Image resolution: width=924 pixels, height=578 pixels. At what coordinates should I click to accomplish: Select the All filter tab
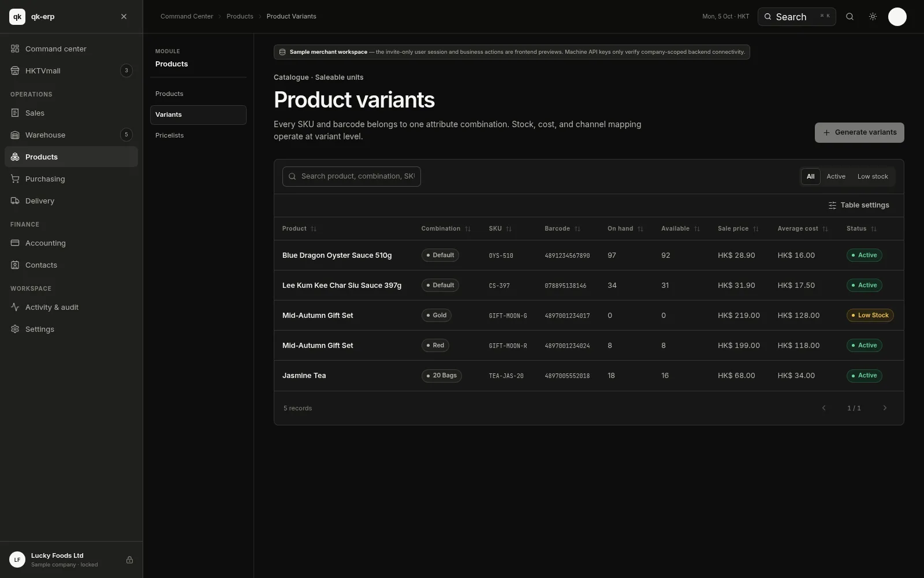pos(810,176)
